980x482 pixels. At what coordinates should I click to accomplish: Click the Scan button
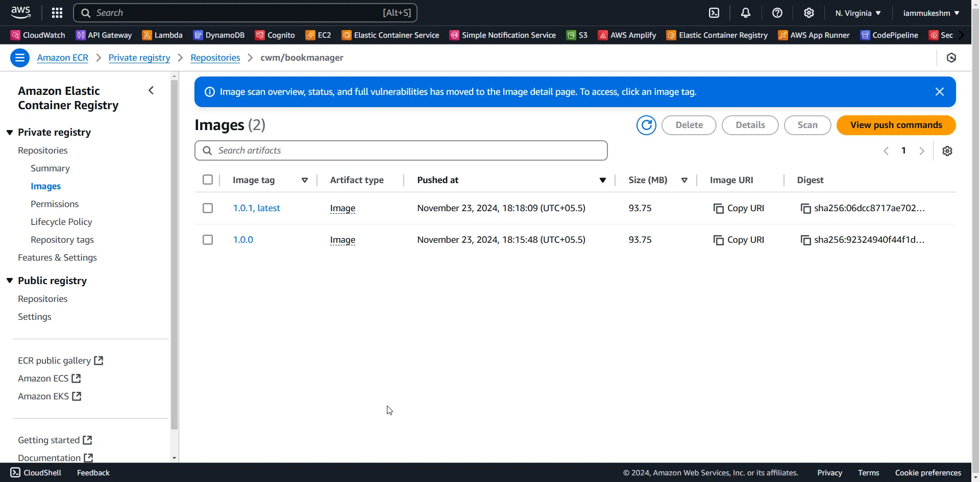pyautogui.click(x=807, y=125)
